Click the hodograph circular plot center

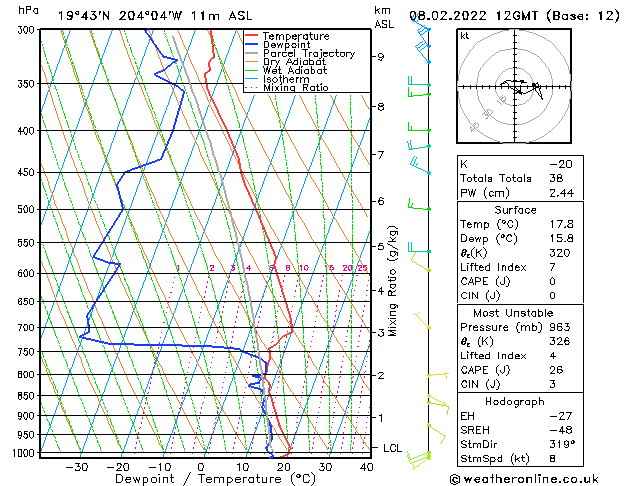515,86
